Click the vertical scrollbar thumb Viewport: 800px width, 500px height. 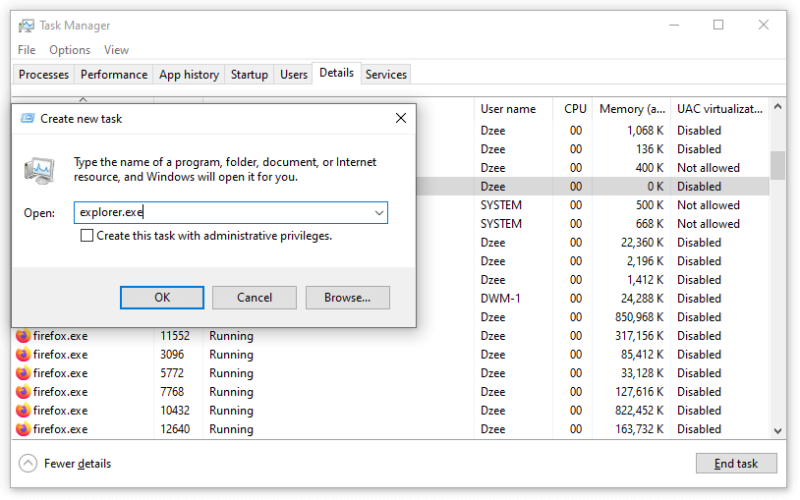[778, 165]
